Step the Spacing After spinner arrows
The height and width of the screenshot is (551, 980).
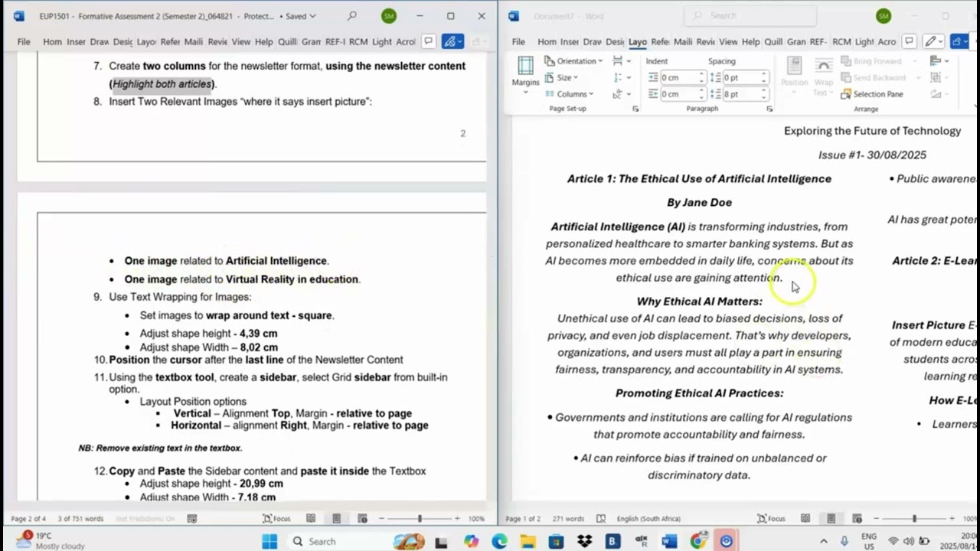763,94
